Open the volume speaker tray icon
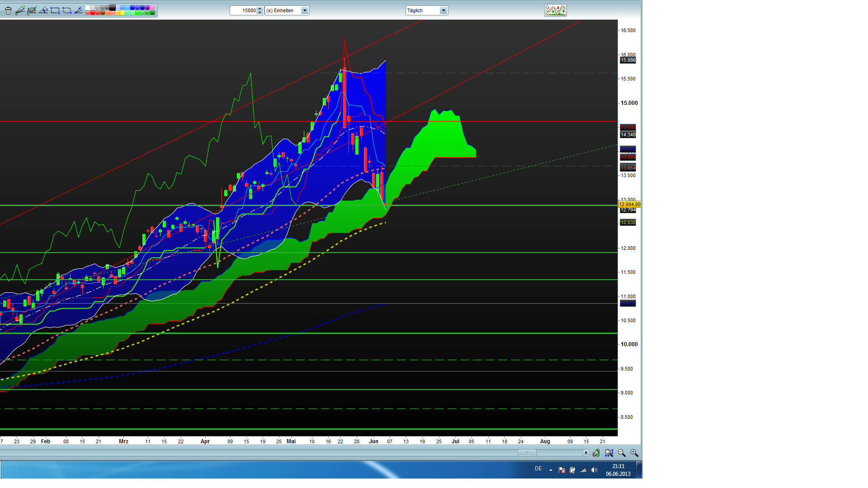The image size is (868, 488). tap(594, 470)
